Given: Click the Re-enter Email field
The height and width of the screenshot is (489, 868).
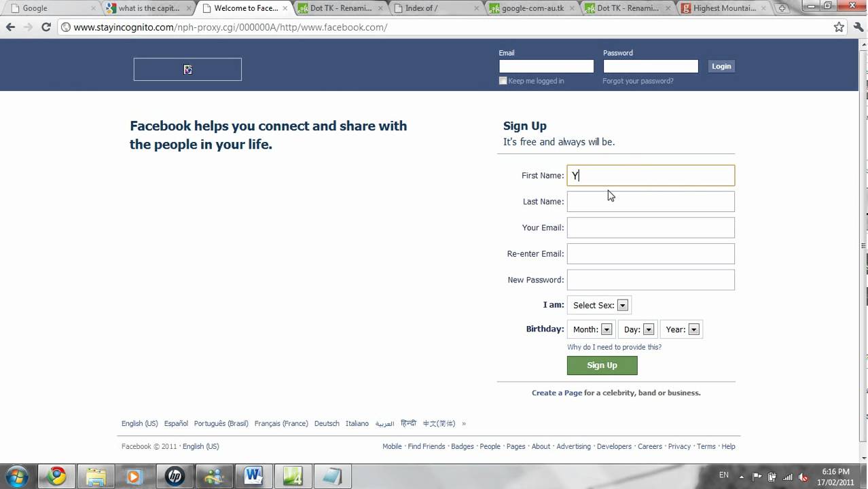Looking at the screenshot, I should coord(651,254).
